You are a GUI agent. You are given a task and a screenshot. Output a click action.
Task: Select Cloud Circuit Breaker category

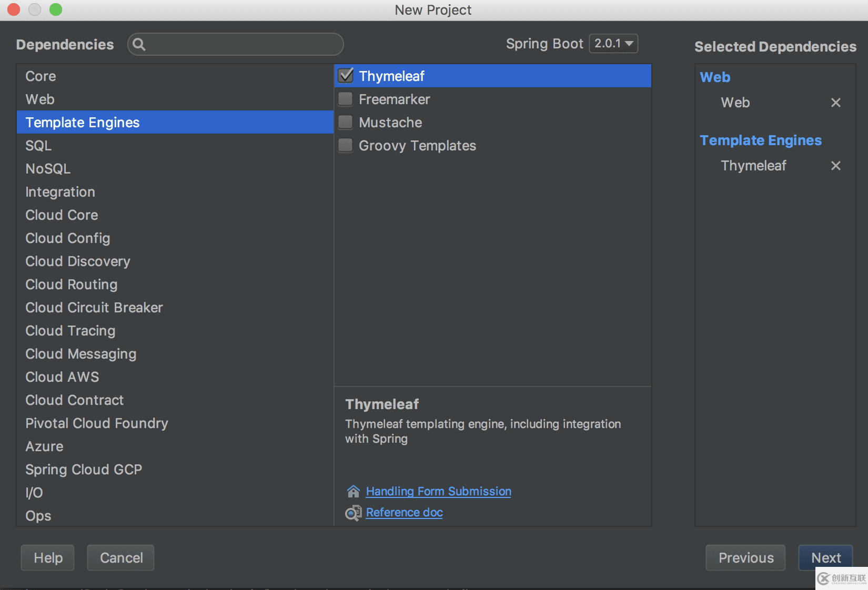pyautogui.click(x=175, y=308)
